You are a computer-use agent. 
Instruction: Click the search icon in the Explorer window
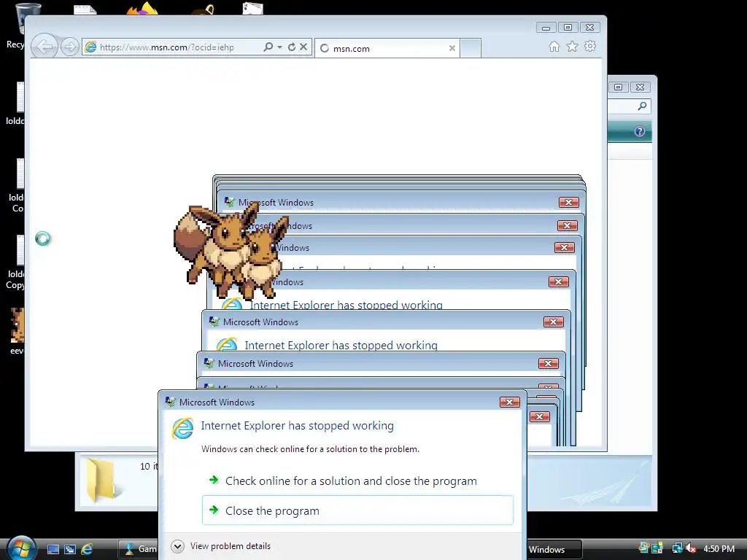coord(642,106)
